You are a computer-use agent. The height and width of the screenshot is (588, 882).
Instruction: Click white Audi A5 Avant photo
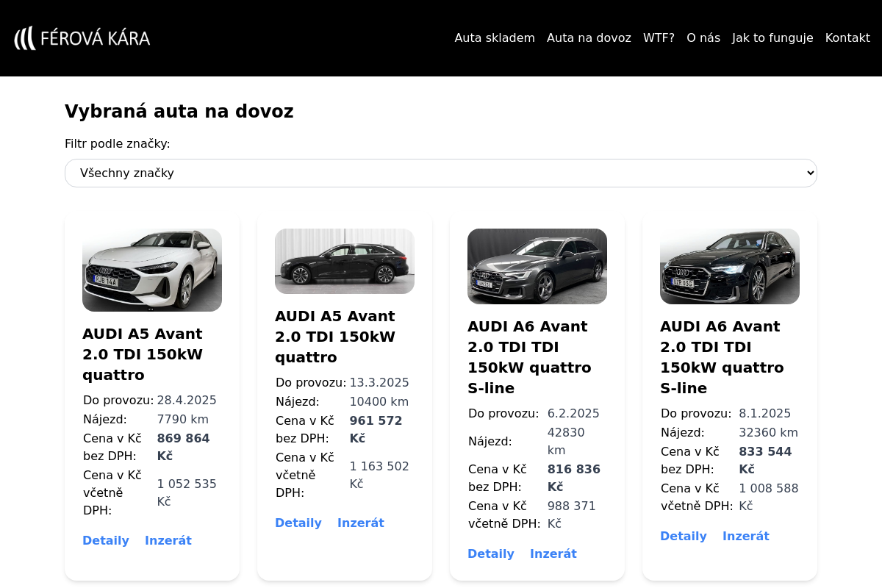click(152, 270)
